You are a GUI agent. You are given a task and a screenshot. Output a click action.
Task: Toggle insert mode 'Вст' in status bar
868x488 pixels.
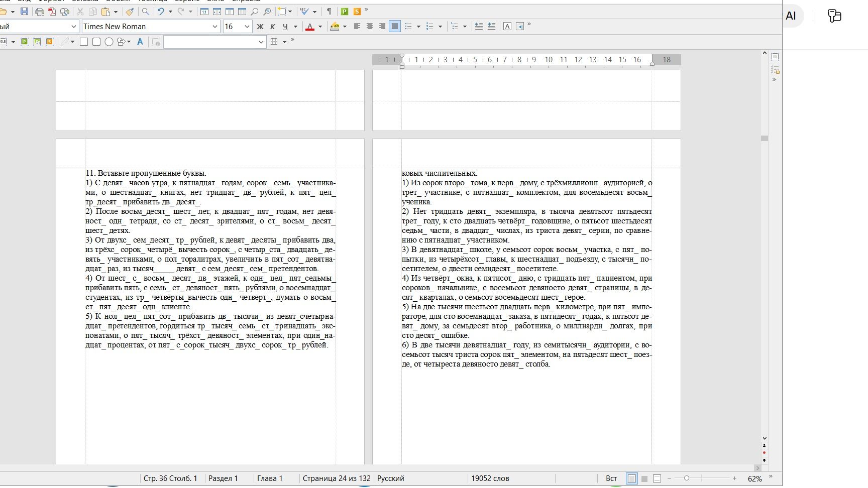tap(611, 478)
